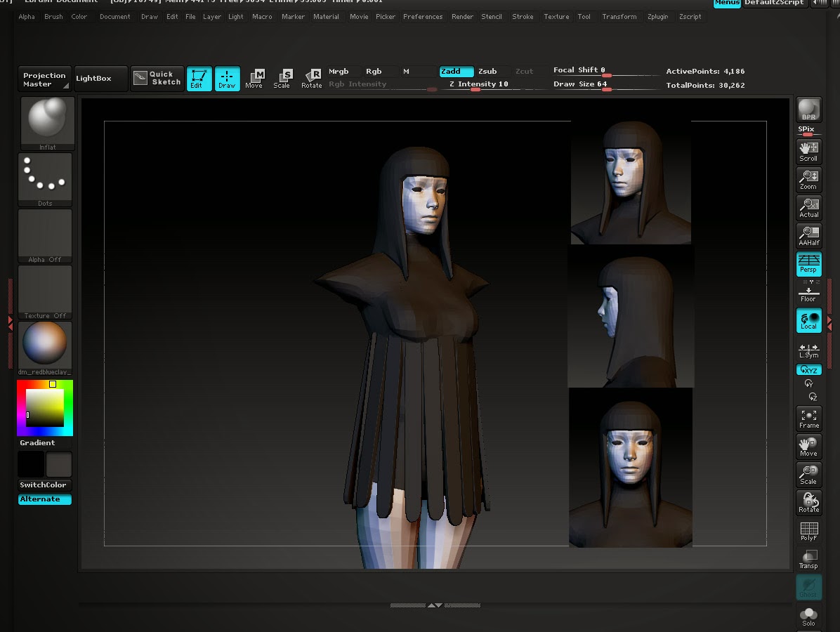Open the Document menu
The image size is (840, 632).
115,17
